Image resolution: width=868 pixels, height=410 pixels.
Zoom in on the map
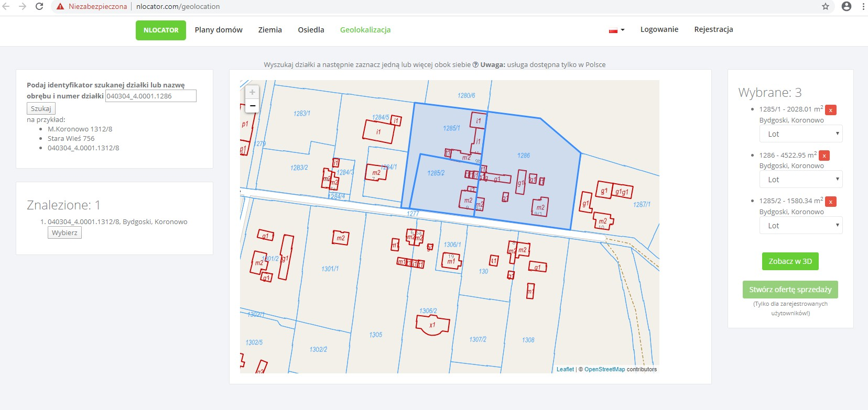tap(252, 92)
